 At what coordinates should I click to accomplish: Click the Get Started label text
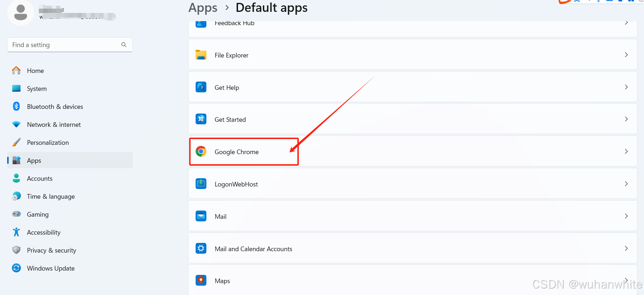tap(230, 120)
